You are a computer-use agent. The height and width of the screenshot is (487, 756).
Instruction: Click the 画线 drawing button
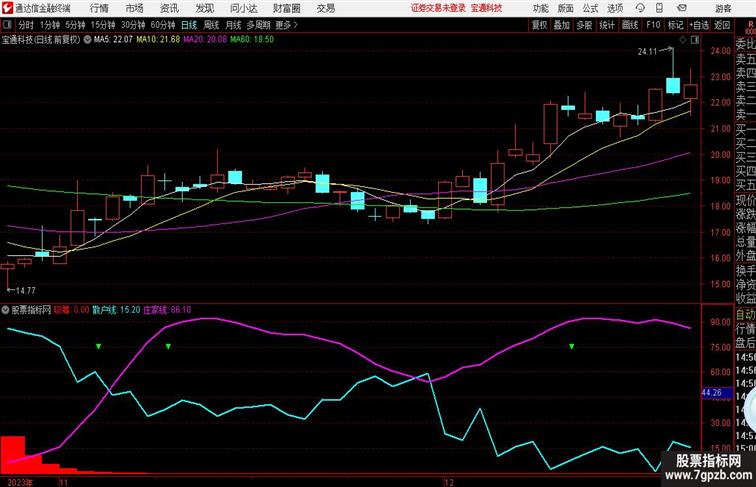[x=630, y=25]
